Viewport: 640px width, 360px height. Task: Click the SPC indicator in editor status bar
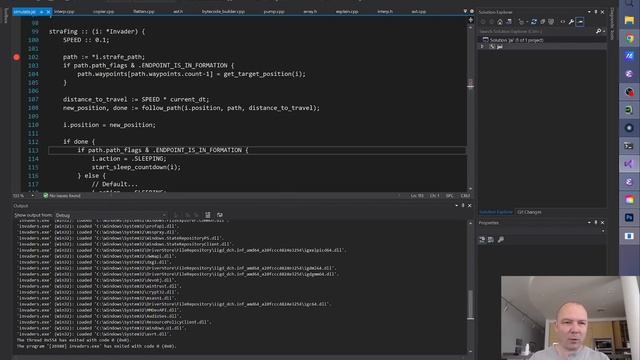pyautogui.click(x=449, y=196)
